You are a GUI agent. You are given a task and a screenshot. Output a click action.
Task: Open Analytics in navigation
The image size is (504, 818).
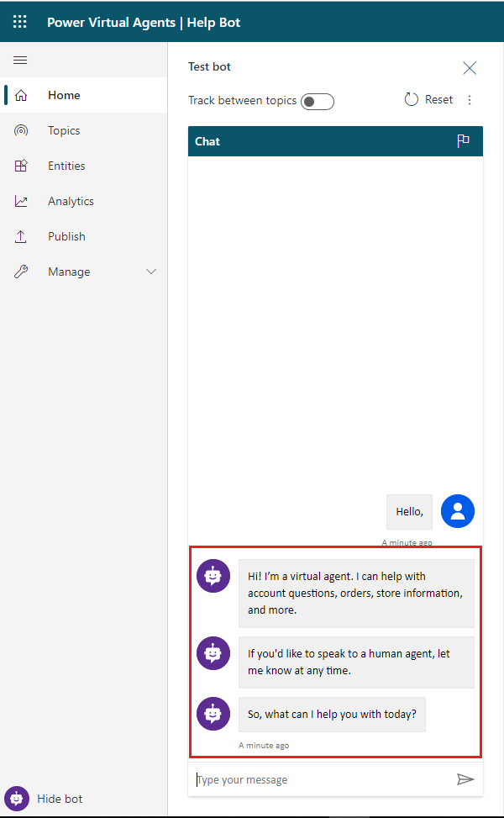pyautogui.click(x=83, y=202)
